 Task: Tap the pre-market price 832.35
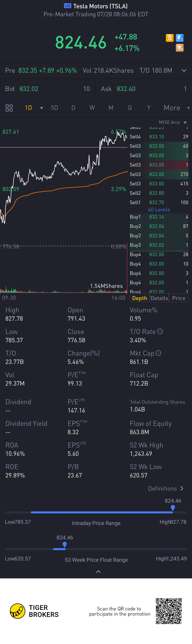[x=28, y=70]
